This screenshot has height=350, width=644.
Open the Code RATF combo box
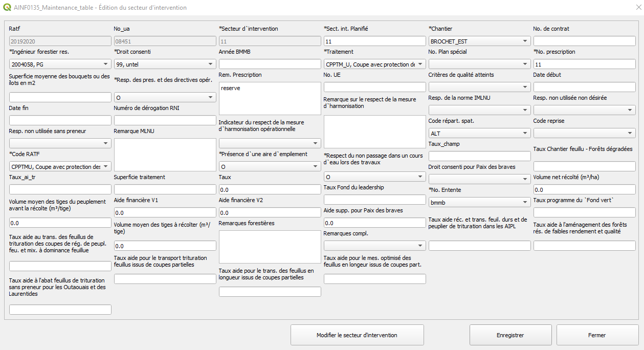point(60,166)
